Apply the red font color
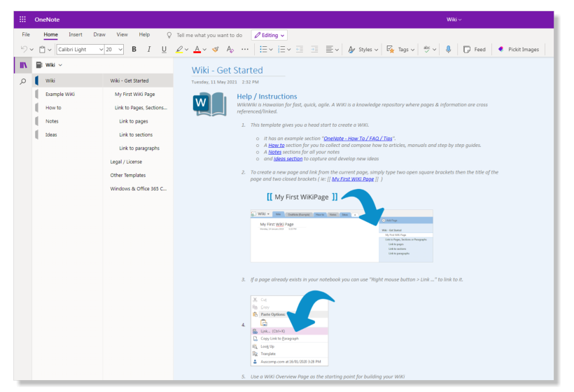The image size is (574, 392). coord(197,50)
